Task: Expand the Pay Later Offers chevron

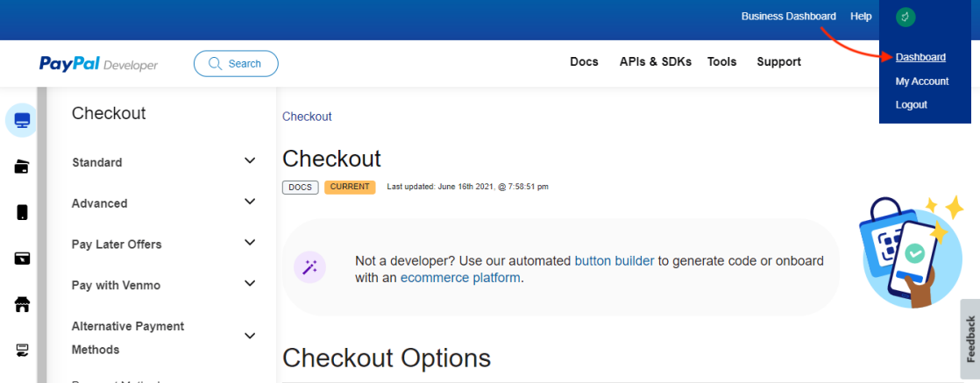Action: coord(250,243)
